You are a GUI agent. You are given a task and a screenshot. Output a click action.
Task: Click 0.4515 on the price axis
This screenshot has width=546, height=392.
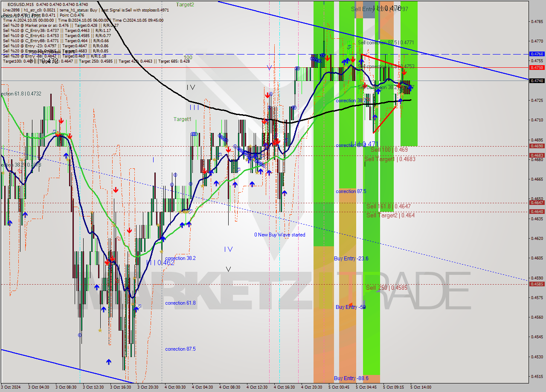[x=537, y=376]
